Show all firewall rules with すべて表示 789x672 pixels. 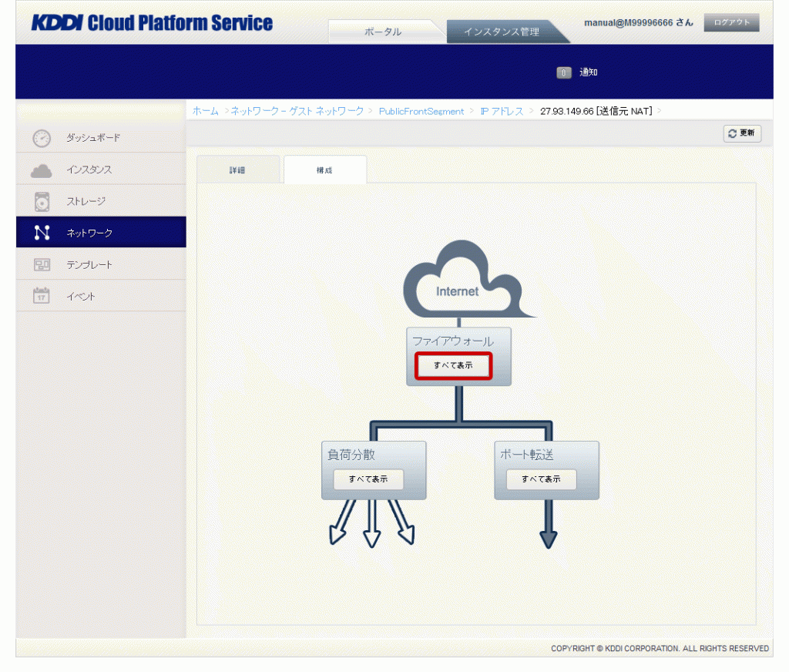[x=453, y=365]
